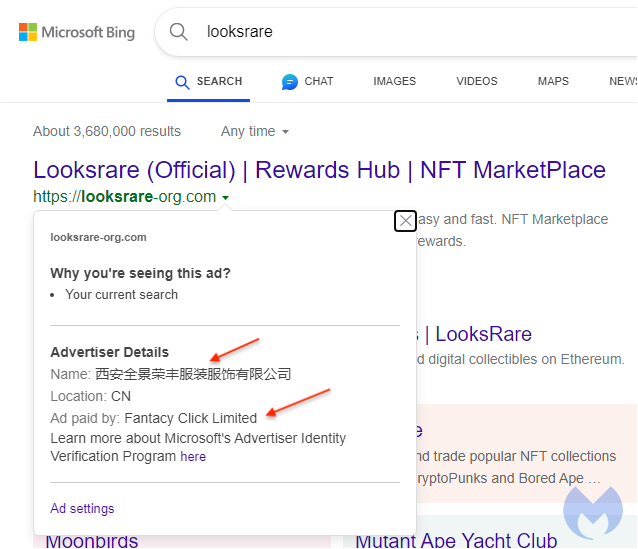Select the SEARCH tab
Screen dimensions: 638x549
tap(208, 81)
